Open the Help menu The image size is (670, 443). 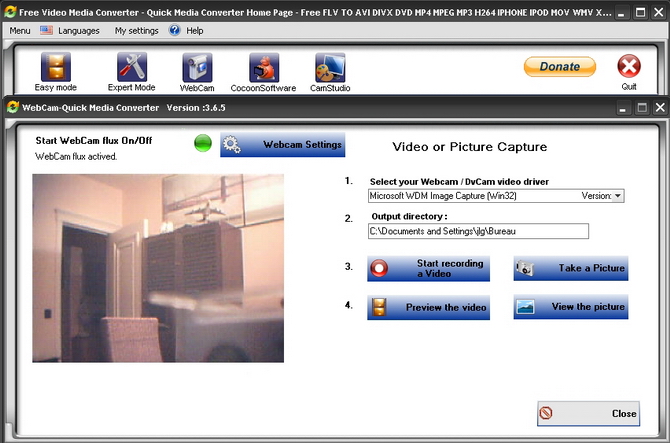pos(194,31)
